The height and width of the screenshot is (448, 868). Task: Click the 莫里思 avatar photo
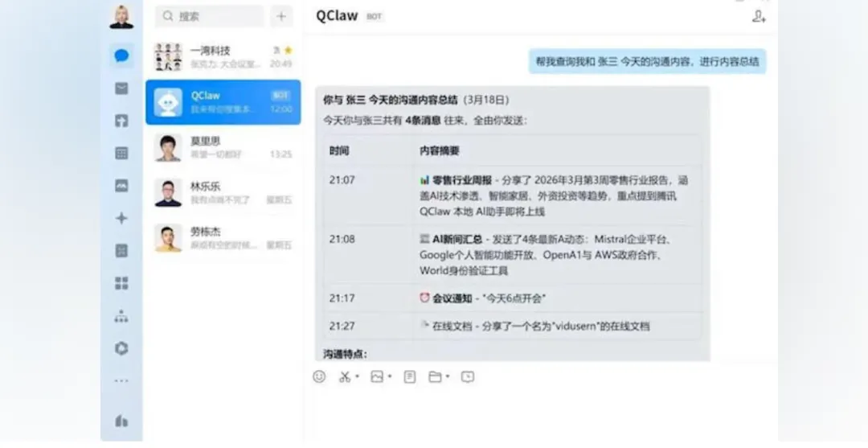coord(168,148)
